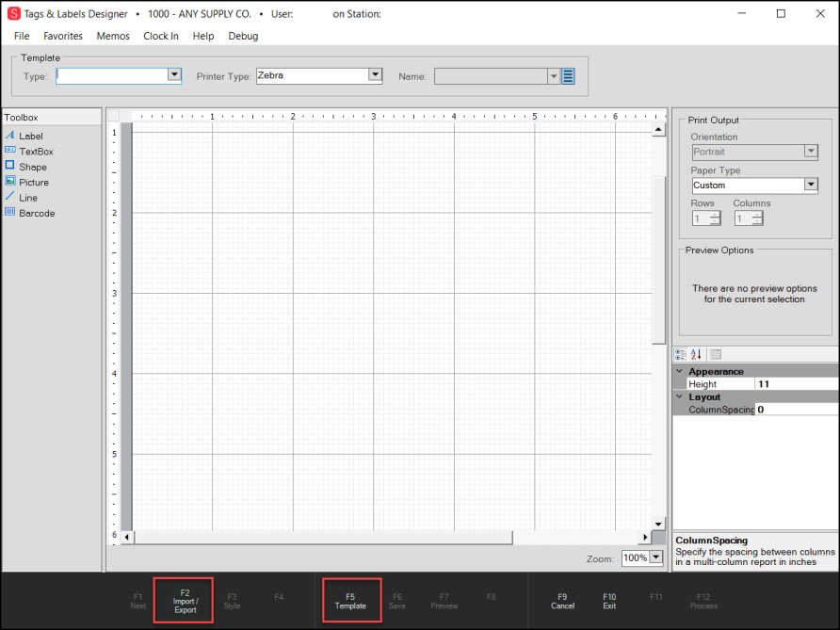Select the Barcode tool in Toolbox
Screen dimensions: 840x630
(36, 213)
